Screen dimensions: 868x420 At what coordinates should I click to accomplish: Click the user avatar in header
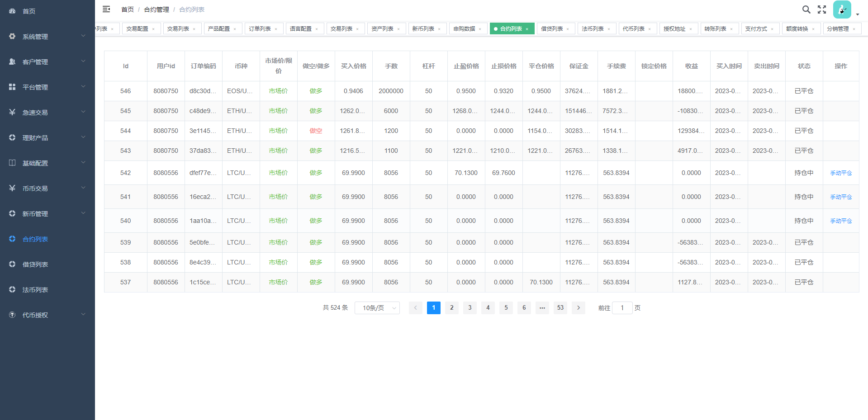point(842,9)
